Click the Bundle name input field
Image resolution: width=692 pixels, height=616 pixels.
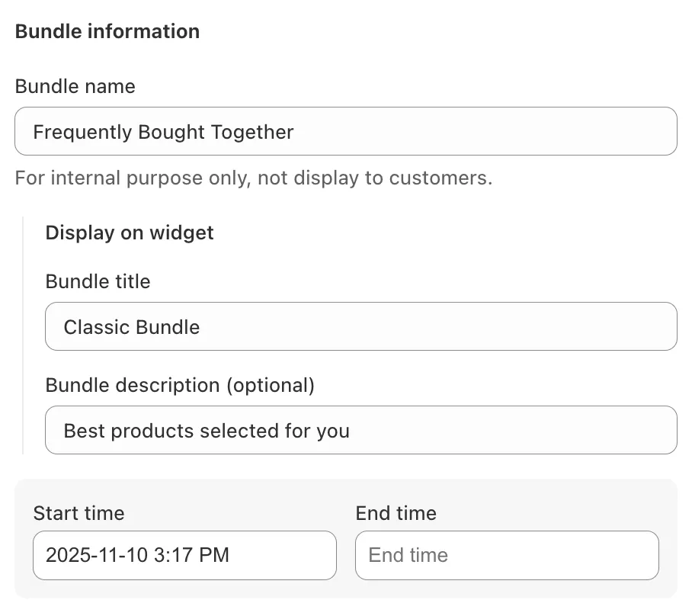[345, 131]
